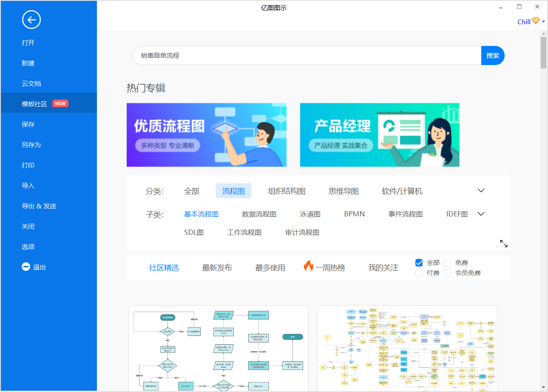Choose the 事件流程图 subcategory
This screenshot has height=392, width=548.
[405, 214]
